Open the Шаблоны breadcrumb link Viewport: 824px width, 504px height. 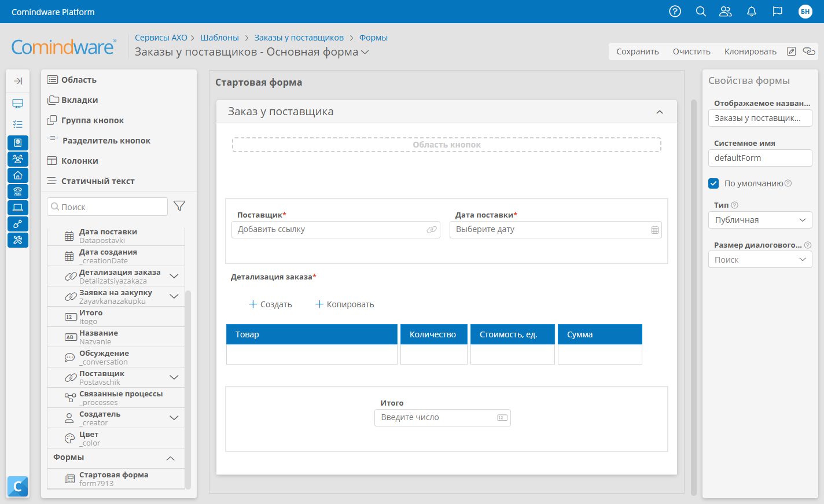point(219,38)
